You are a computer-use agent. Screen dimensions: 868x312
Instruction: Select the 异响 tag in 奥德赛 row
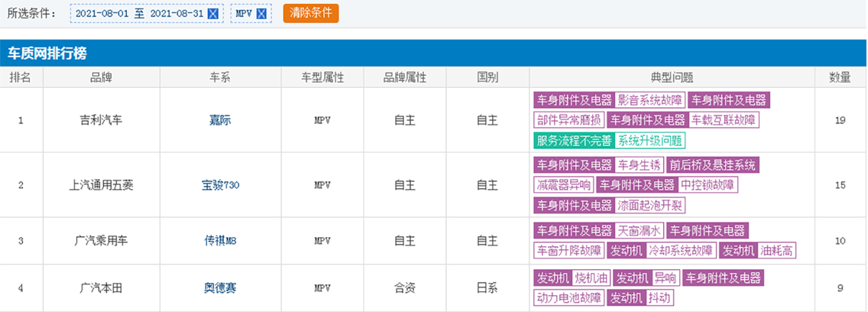pos(666,278)
